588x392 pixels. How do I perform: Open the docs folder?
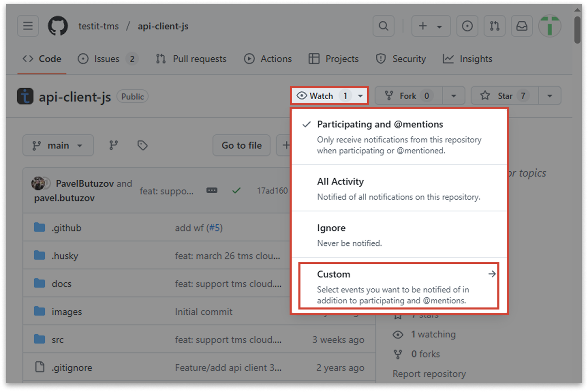(62, 284)
